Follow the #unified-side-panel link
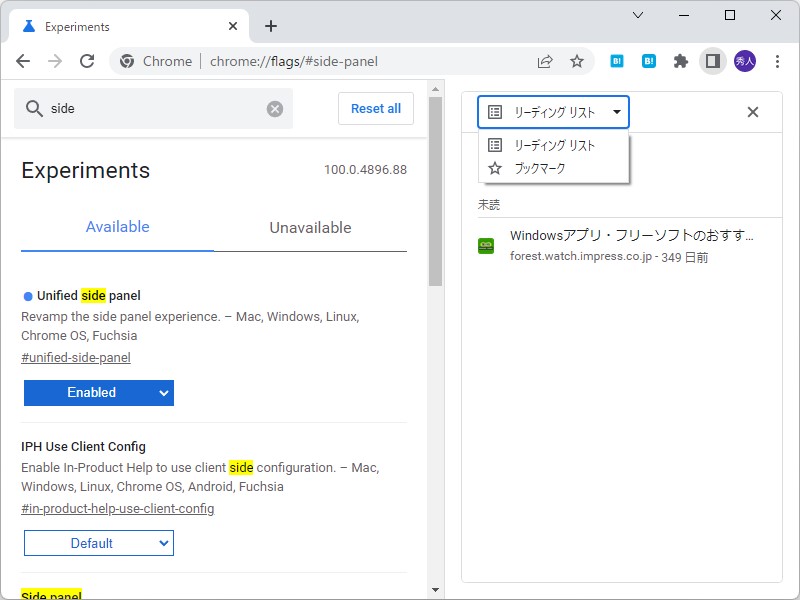The height and width of the screenshot is (600, 800). 75,357
